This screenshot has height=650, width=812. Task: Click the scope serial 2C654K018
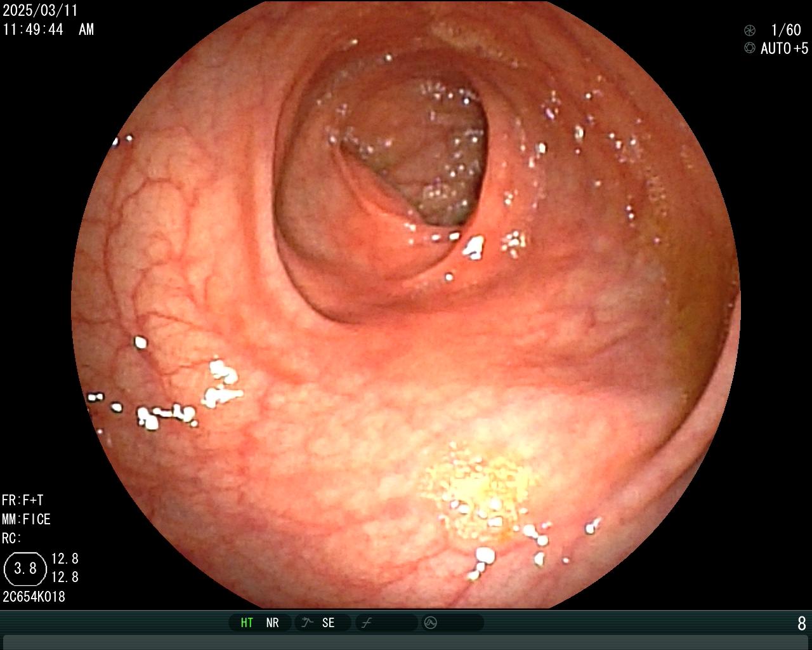tap(34, 597)
